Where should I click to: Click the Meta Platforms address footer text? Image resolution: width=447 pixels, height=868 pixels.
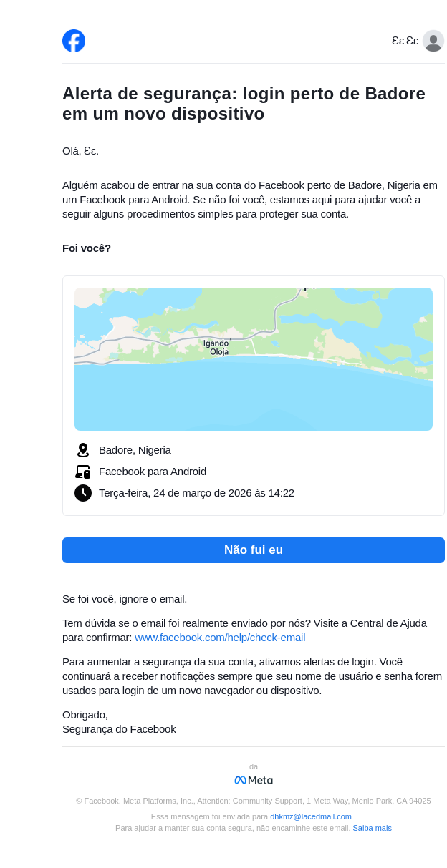254,801
